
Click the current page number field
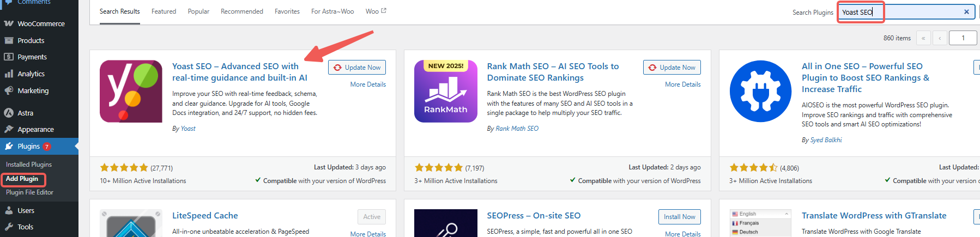(x=963, y=38)
